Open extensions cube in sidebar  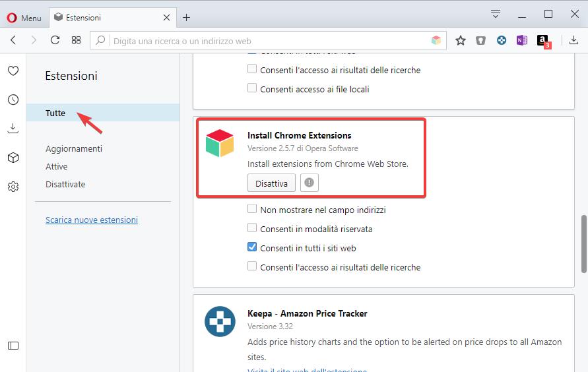pyautogui.click(x=13, y=158)
